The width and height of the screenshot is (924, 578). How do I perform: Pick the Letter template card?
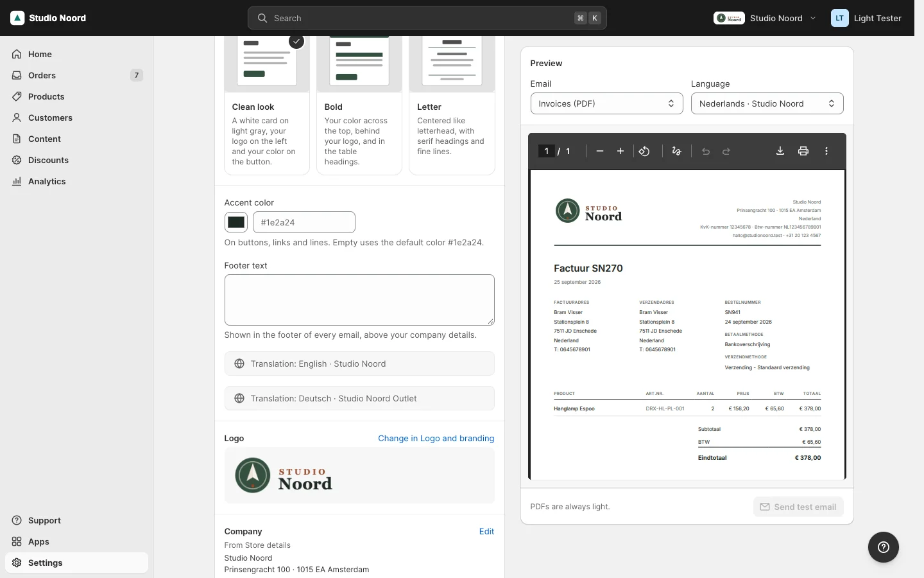452,105
